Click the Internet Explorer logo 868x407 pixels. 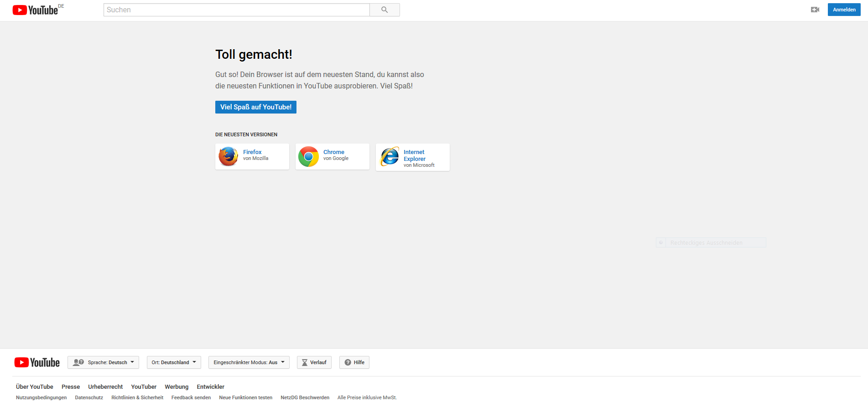(390, 157)
